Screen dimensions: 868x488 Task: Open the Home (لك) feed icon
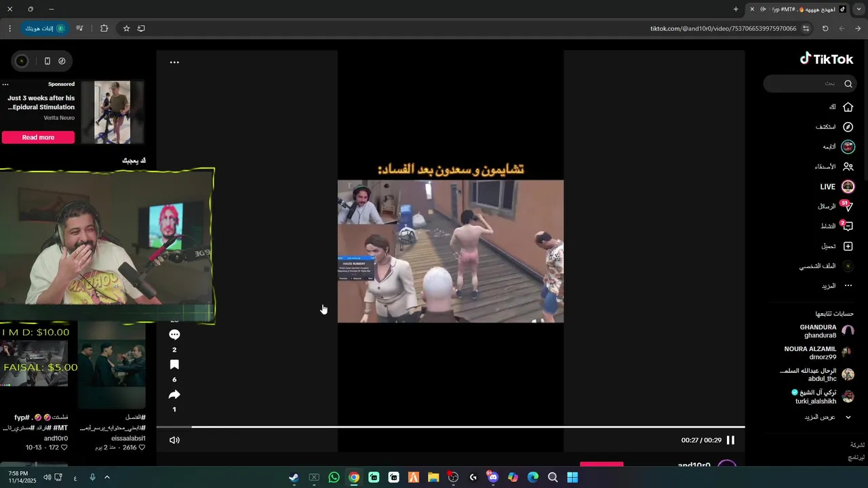[848, 107]
